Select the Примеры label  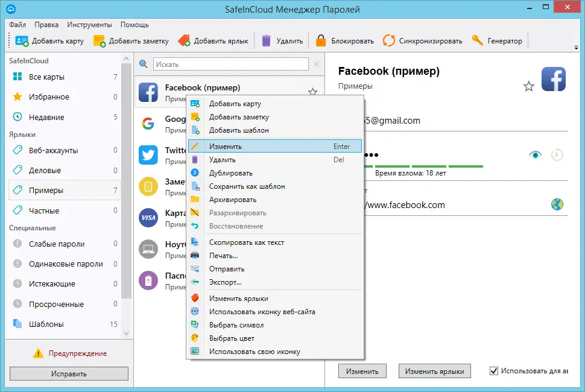pyautogui.click(x=65, y=190)
